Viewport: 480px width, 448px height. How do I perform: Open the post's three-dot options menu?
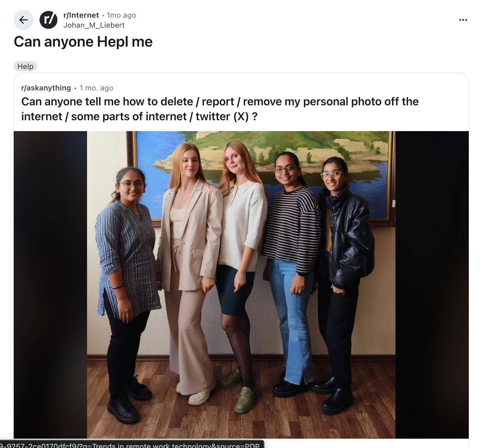tap(463, 20)
